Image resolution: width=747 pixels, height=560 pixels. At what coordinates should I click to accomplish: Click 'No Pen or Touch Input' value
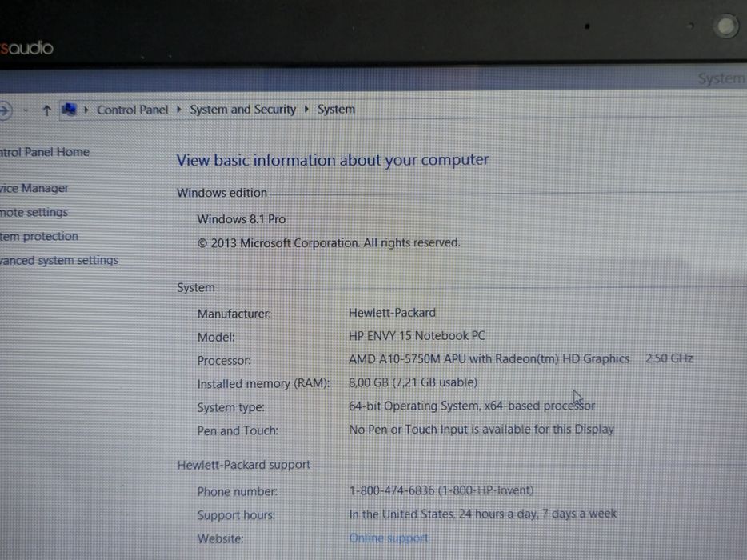(x=481, y=429)
